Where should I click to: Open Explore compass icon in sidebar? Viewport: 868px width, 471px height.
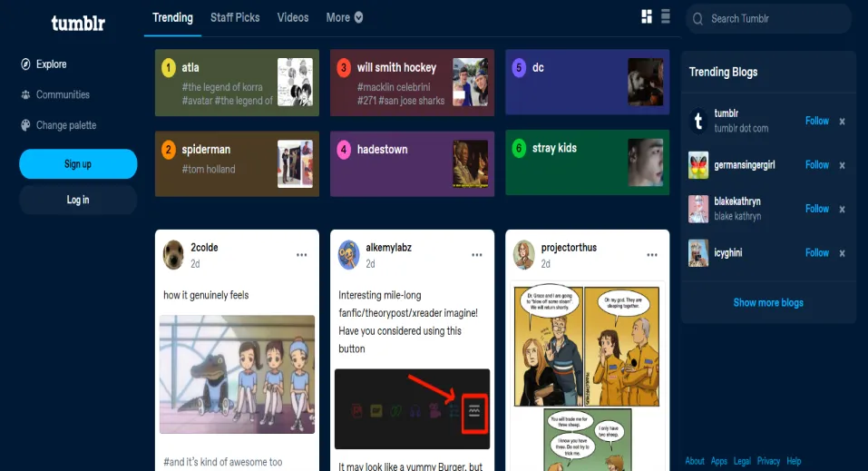pos(25,64)
